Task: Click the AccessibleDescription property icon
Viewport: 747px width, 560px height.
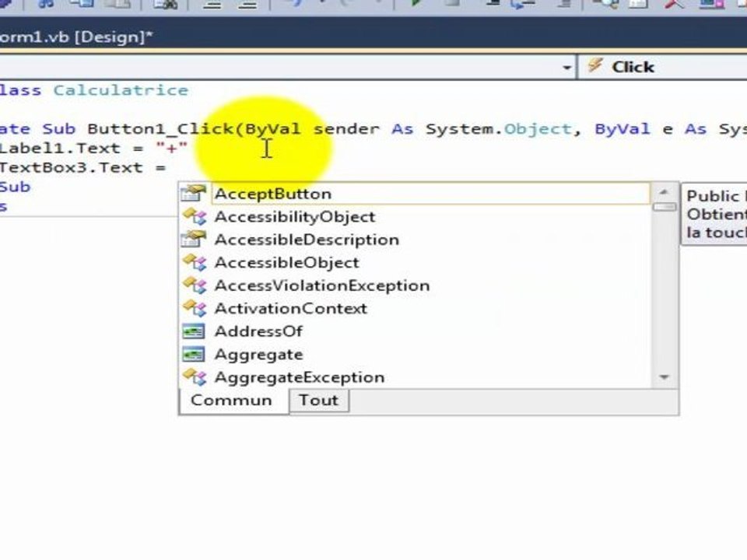Action: click(x=194, y=239)
